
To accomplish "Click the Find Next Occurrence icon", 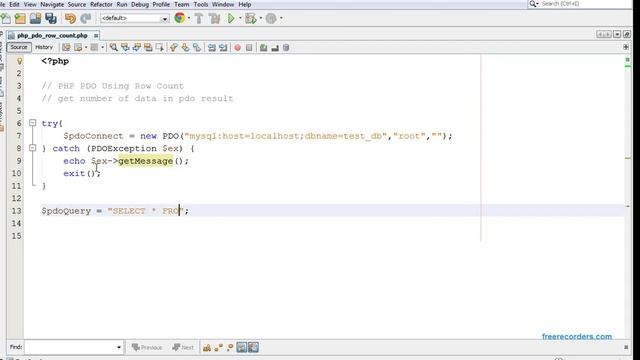I will (136, 48).
